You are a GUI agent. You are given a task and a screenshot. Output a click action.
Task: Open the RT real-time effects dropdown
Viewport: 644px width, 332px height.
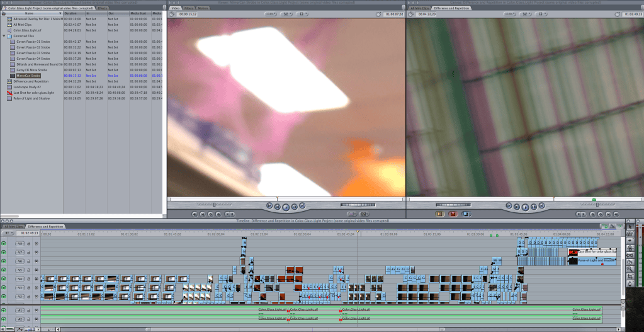point(8,233)
